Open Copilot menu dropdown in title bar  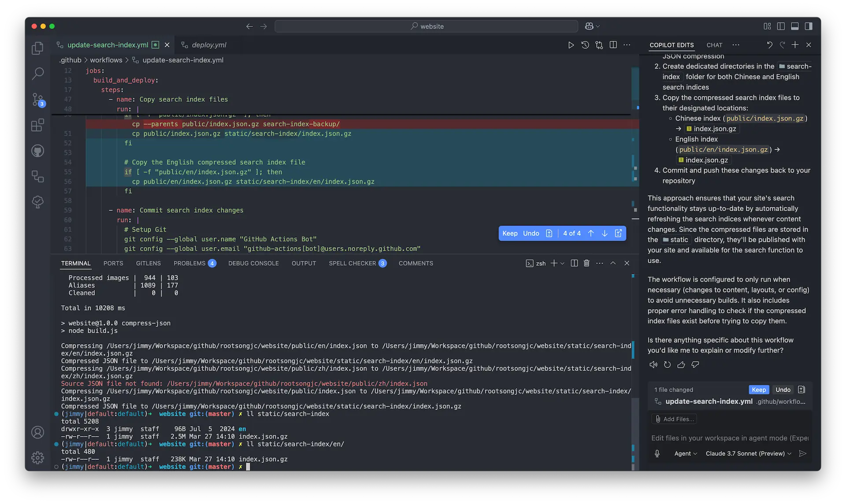[x=592, y=26]
